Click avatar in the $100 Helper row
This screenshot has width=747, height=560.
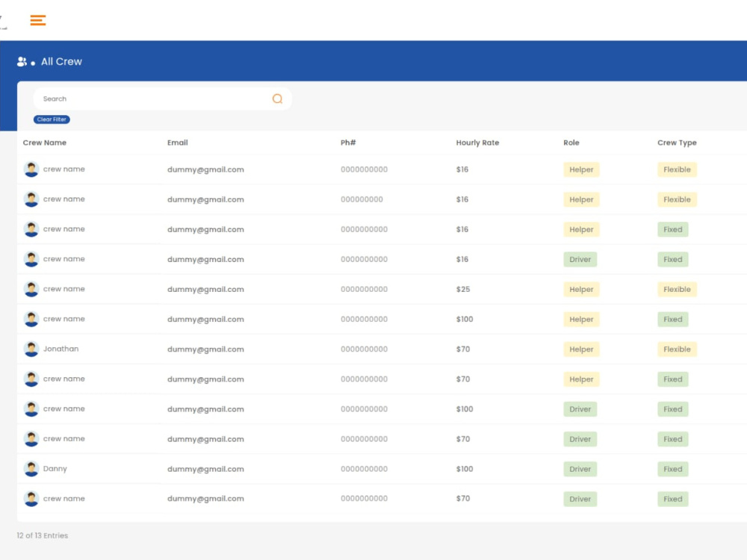[x=31, y=319]
